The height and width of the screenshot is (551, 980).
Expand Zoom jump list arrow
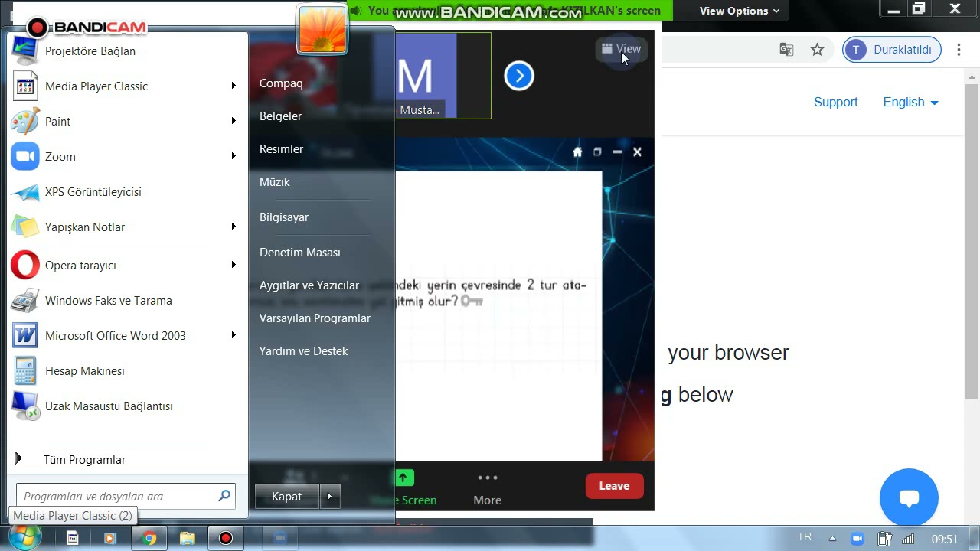pos(234,156)
